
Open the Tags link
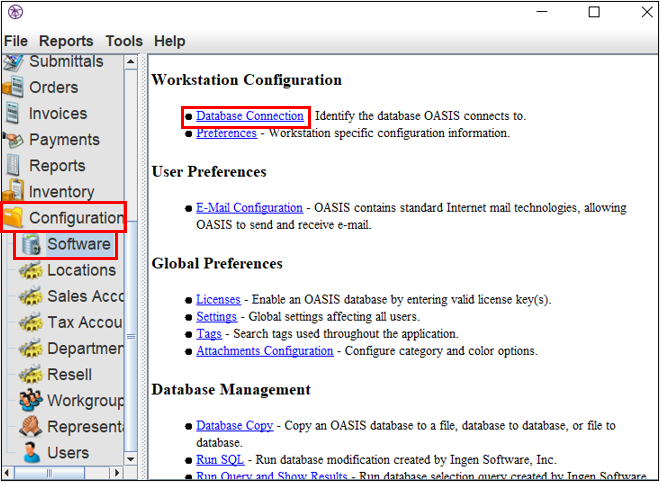[209, 334]
